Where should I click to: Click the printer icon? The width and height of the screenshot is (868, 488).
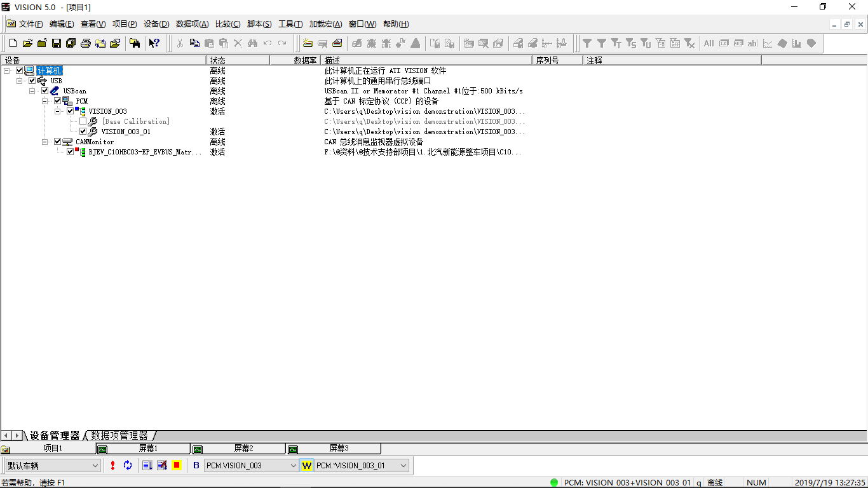tap(85, 43)
